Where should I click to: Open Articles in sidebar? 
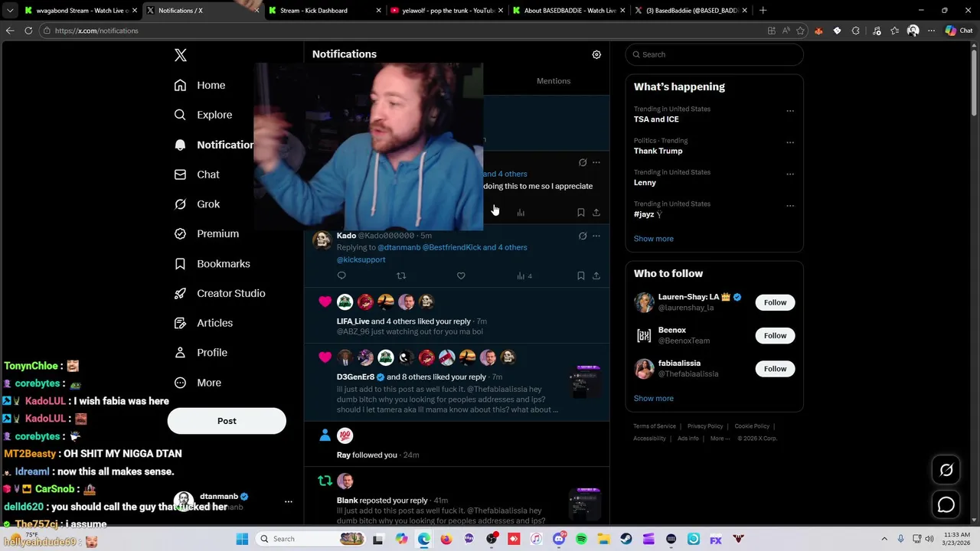coord(204,323)
